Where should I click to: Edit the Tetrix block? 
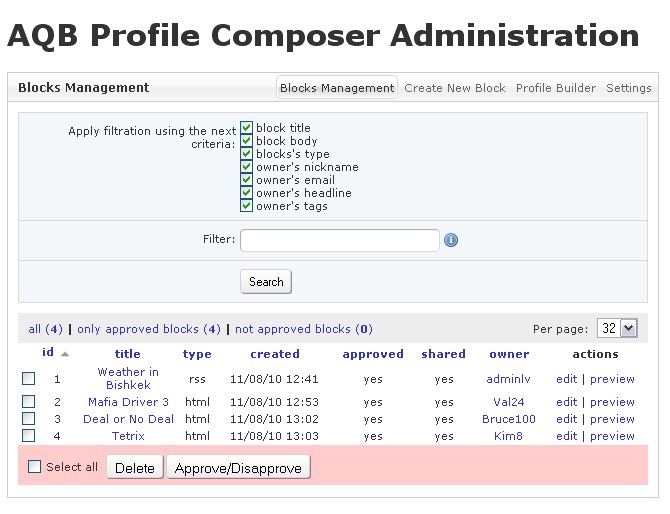point(567,436)
